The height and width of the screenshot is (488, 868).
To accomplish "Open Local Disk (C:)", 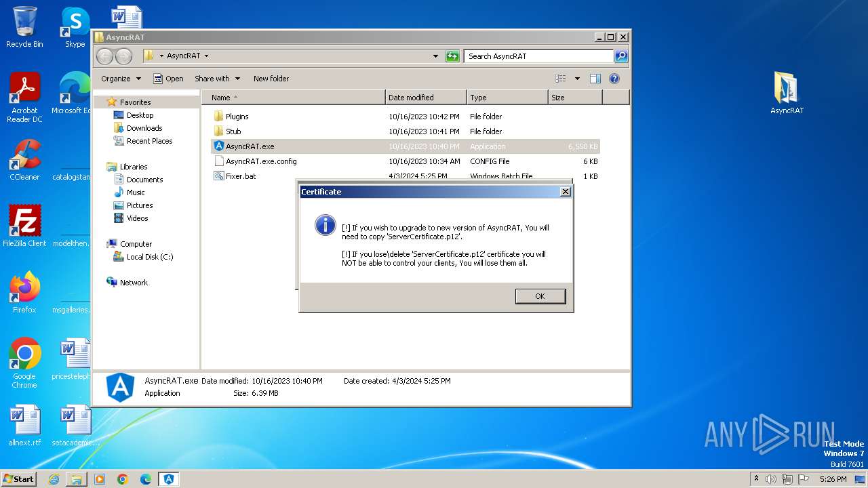I will tap(149, 257).
